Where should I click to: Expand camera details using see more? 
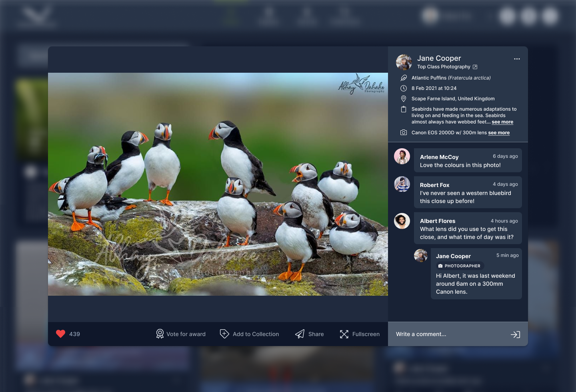point(499,132)
